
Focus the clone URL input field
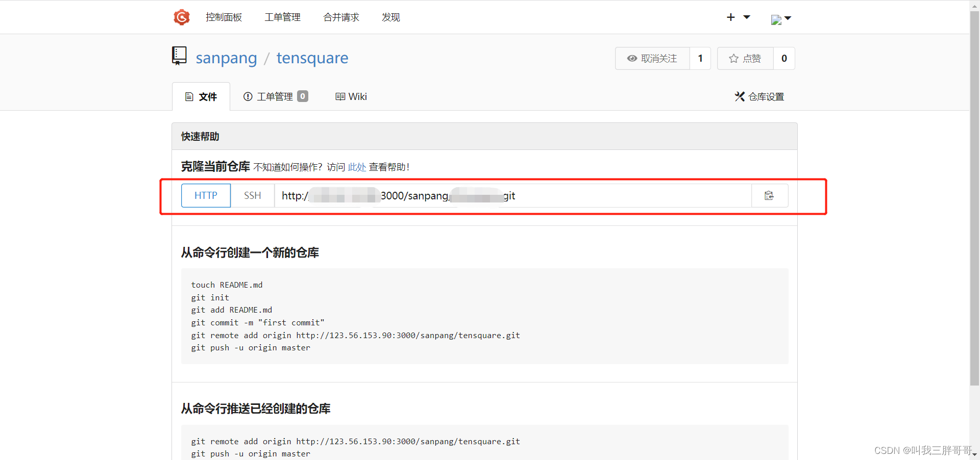(x=513, y=195)
